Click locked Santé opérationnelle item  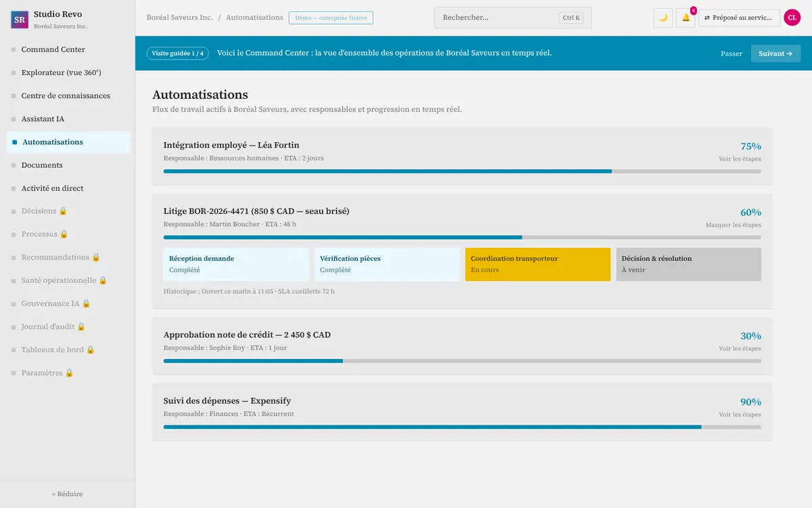(x=68, y=280)
